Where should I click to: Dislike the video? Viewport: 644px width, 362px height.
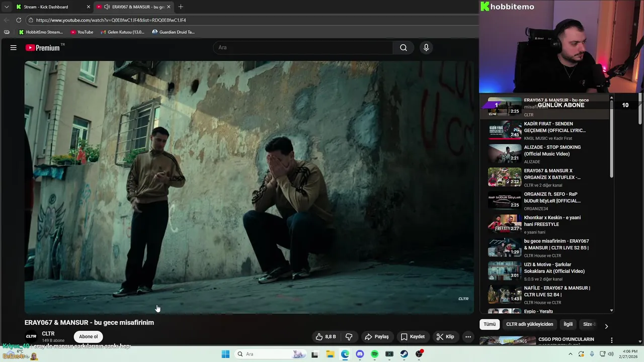coord(349,337)
